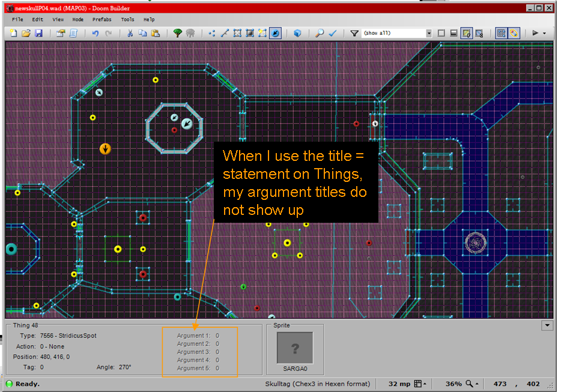Open Find and Replace magnifier icon
The height and width of the screenshot is (392, 561).
click(320, 34)
